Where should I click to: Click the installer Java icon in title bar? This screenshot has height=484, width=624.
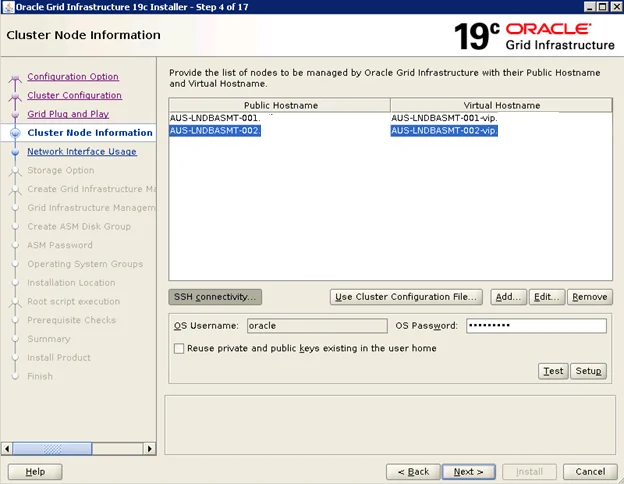8,7
